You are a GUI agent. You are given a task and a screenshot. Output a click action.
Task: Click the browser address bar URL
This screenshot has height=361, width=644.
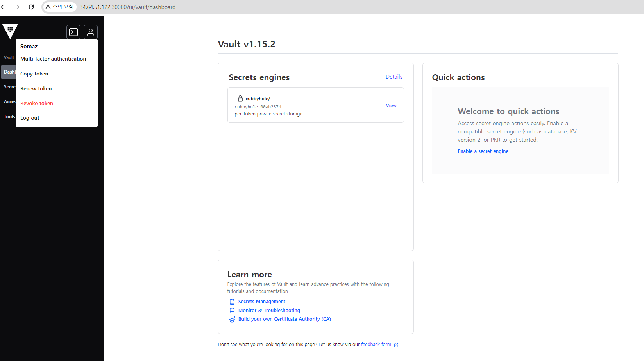tap(128, 7)
